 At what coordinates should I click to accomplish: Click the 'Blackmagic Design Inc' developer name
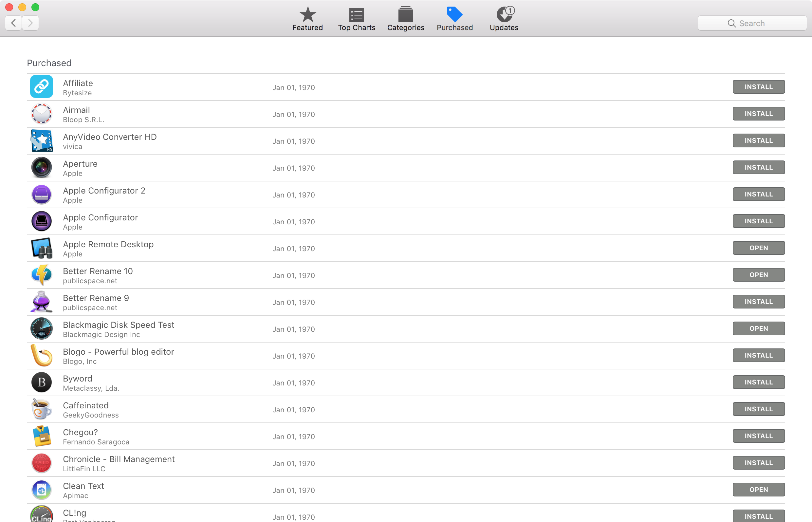(x=102, y=335)
